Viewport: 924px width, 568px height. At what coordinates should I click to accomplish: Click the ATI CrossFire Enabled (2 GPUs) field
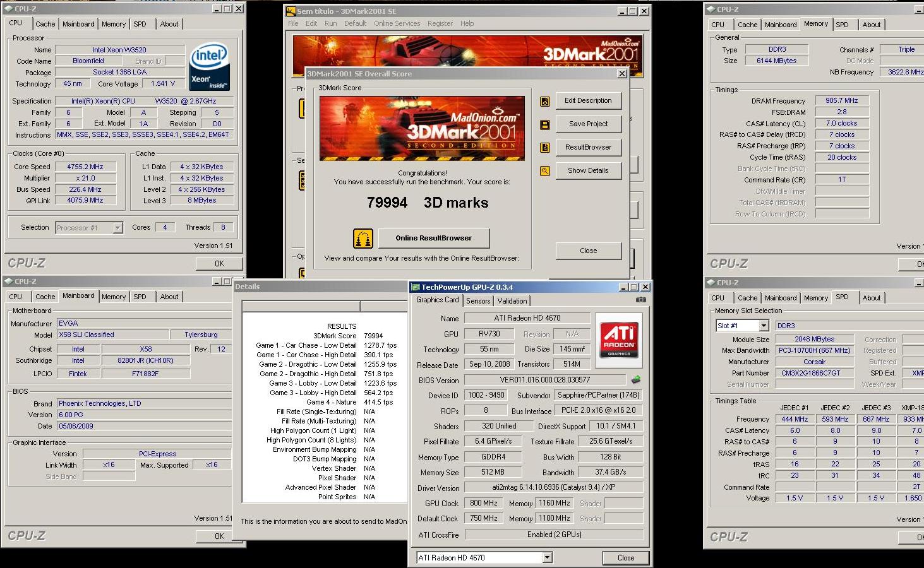[x=554, y=535]
